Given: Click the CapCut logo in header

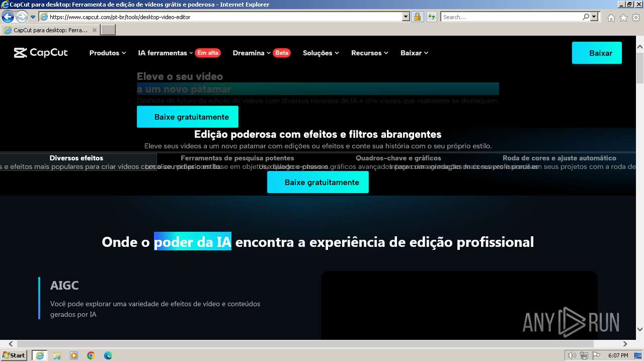Looking at the screenshot, I should point(41,53).
